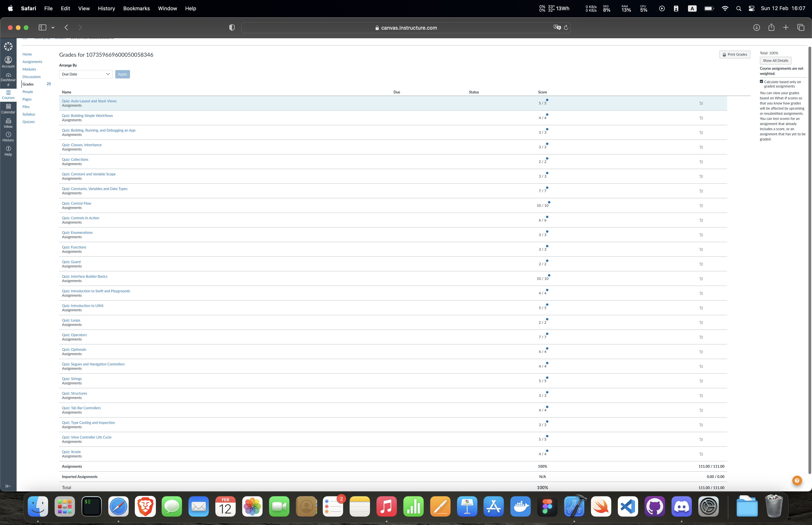Open the Files course link
The height and width of the screenshot is (525, 812).
[26, 107]
